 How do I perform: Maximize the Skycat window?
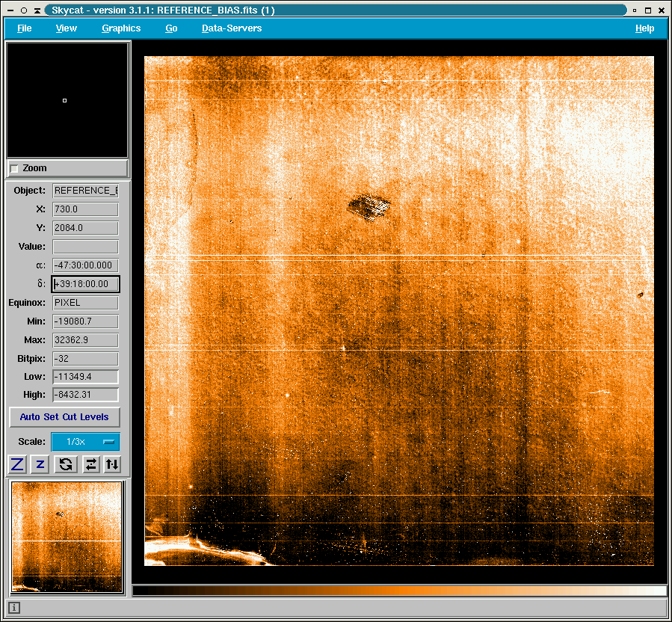(648, 10)
